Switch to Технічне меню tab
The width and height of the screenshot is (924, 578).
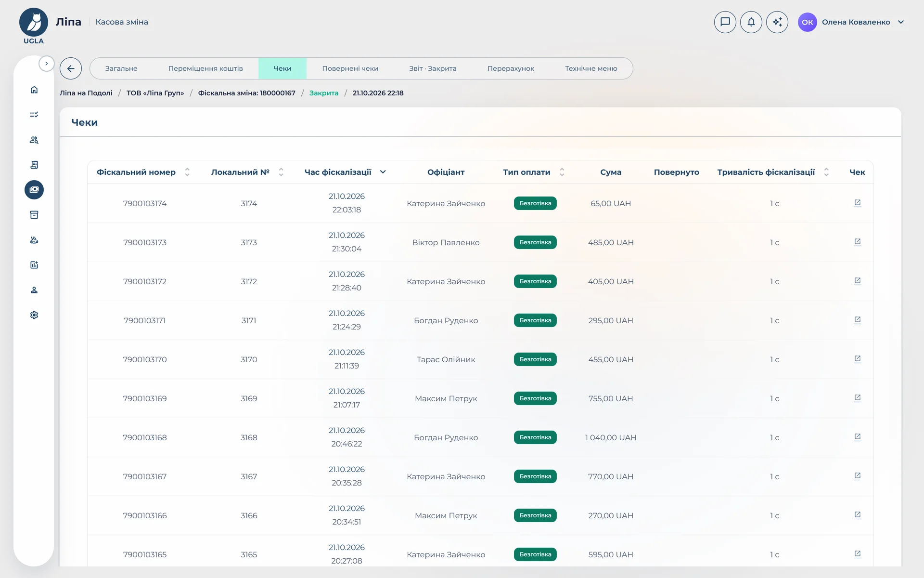pos(591,68)
